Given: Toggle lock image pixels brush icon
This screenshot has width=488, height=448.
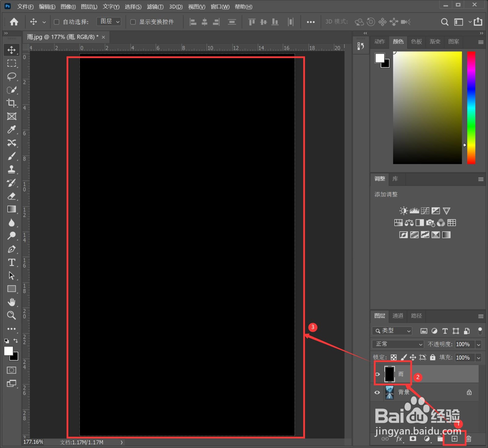Looking at the screenshot, I should pos(404,357).
